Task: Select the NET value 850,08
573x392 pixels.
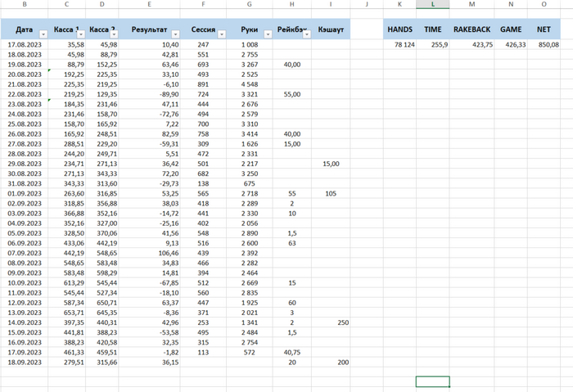Action: [544, 44]
